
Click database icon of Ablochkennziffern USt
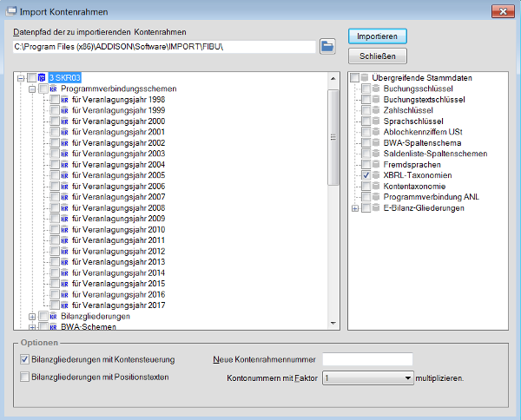376,132
